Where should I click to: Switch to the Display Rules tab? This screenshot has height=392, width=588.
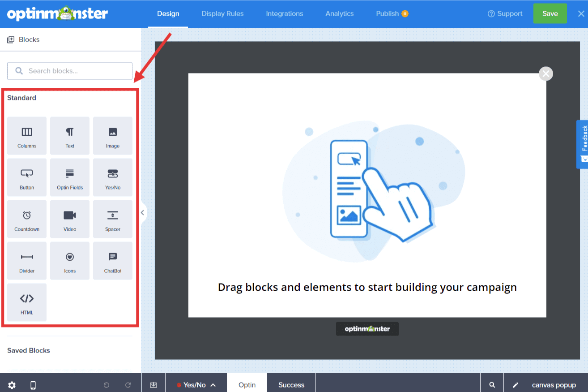pyautogui.click(x=222, y=13)
